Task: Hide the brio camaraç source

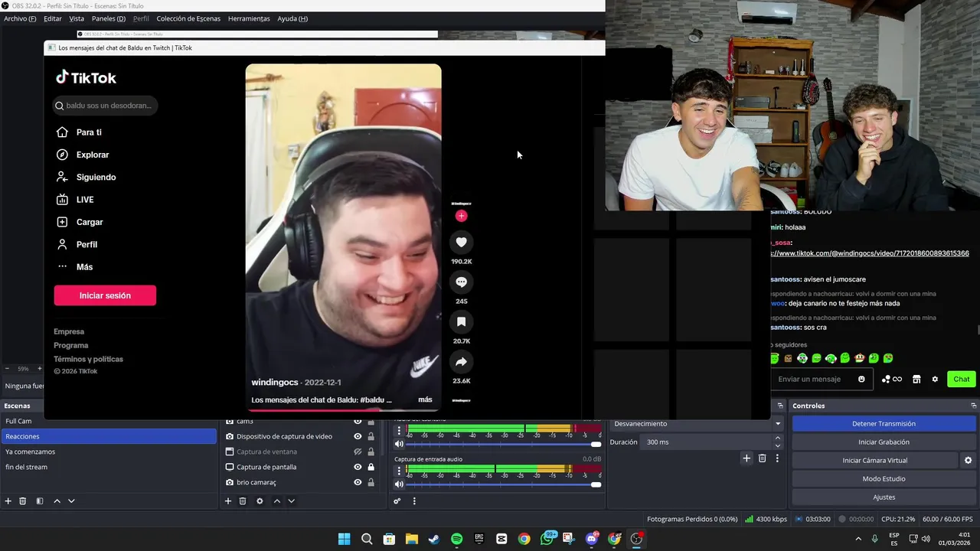Action: (x=358, y=482)
